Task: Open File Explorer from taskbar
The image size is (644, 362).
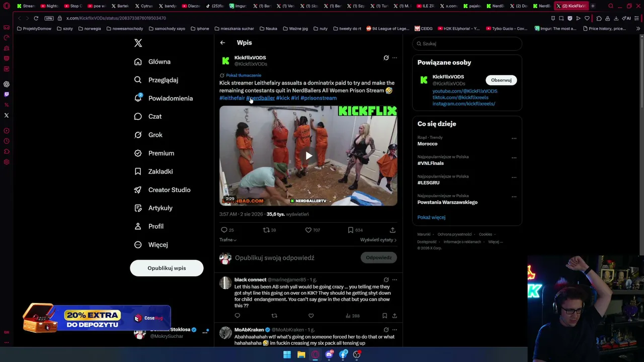Action: [x=301, y=354]
